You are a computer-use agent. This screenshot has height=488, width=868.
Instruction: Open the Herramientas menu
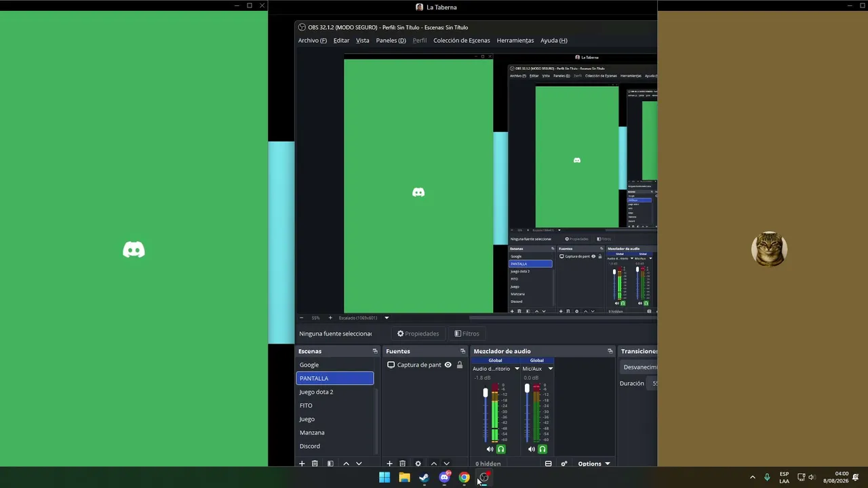coord(515,40)
